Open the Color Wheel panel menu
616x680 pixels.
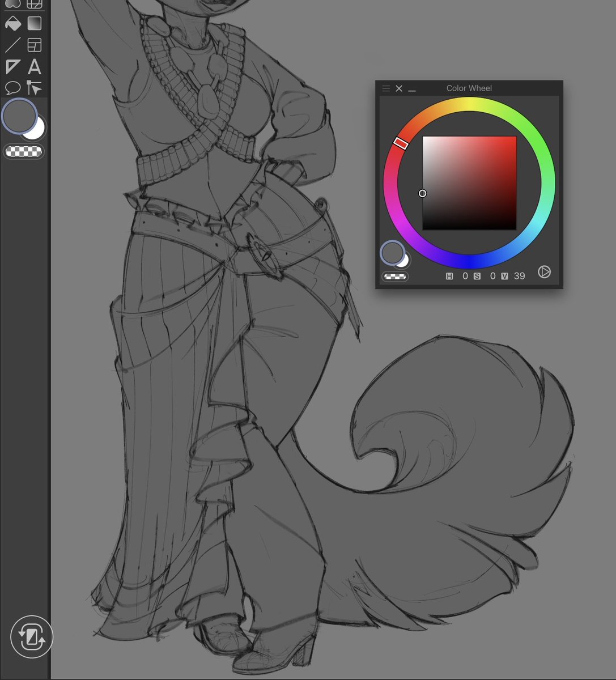(386, 88)
